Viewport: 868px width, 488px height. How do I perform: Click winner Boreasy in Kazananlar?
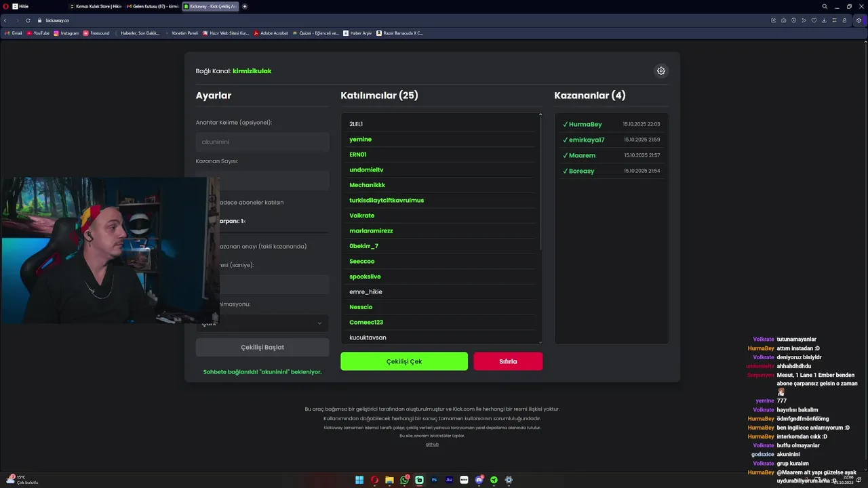pyautogui.click(x=611, y=171)
